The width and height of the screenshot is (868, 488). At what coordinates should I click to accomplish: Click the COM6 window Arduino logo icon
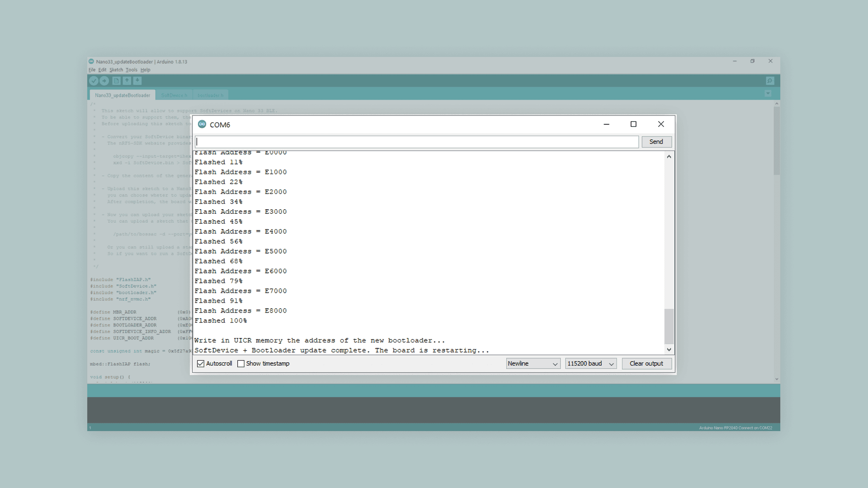point(202,124)
